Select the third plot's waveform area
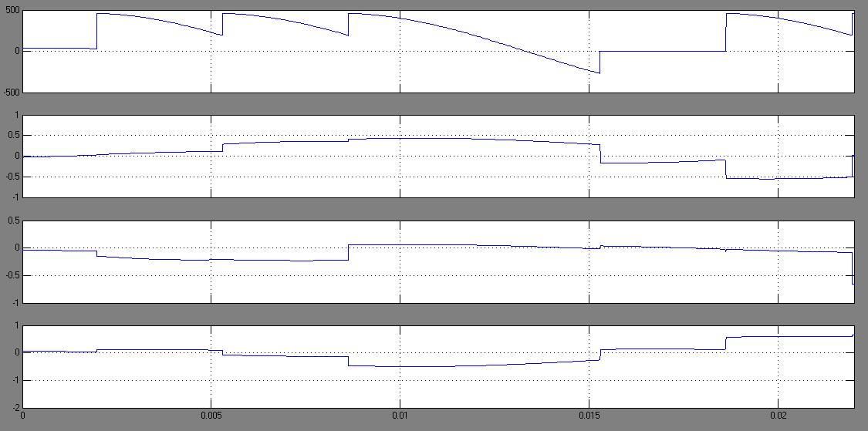Viewport: 868px width, 431px height. click(x=438, y=261)
